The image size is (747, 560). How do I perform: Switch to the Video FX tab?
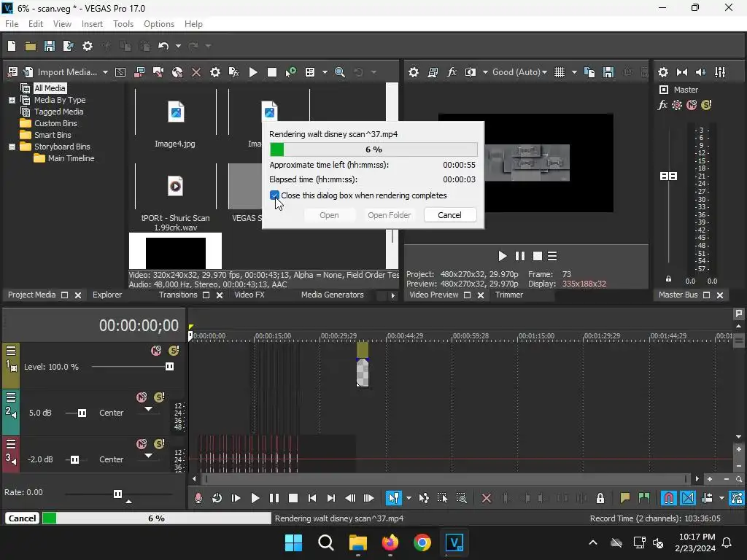249,295
